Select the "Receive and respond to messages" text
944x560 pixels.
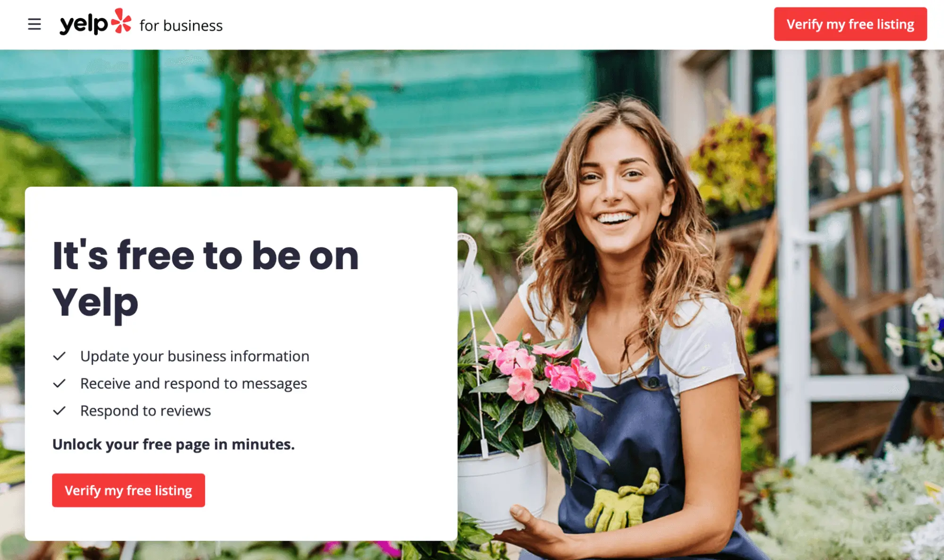click(194, 384)
